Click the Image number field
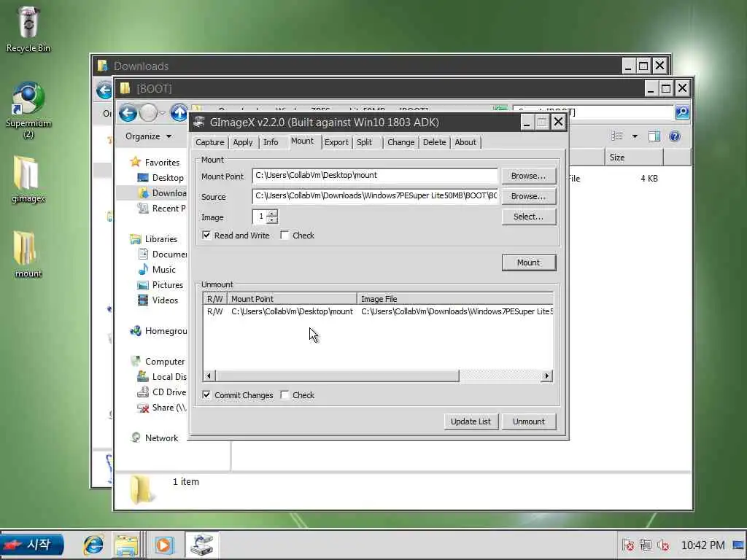This screenshot has height=560, width=747. 260,217
